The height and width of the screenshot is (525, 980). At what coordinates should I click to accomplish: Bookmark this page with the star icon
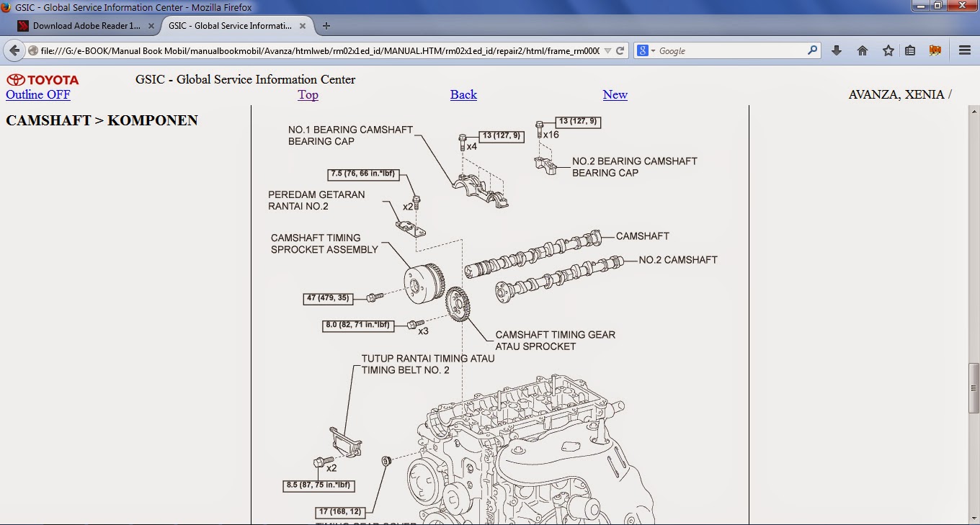click(x=888, y=50)
